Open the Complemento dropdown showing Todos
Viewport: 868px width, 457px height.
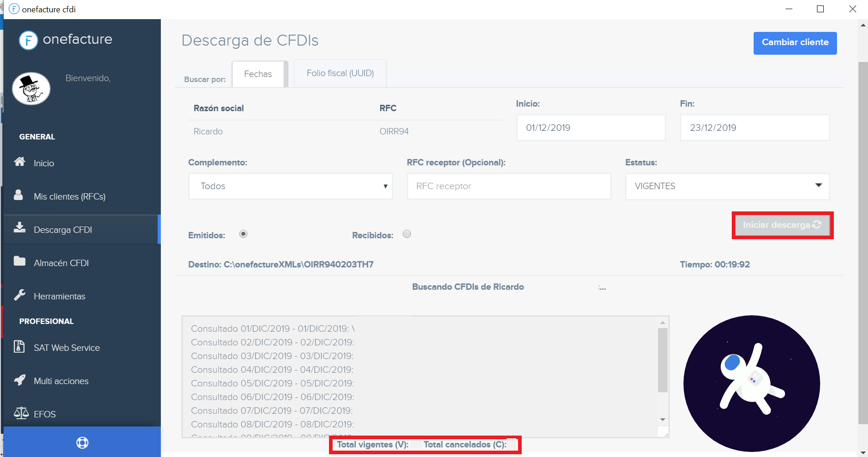pyautogui.click(x=290, y=186)
